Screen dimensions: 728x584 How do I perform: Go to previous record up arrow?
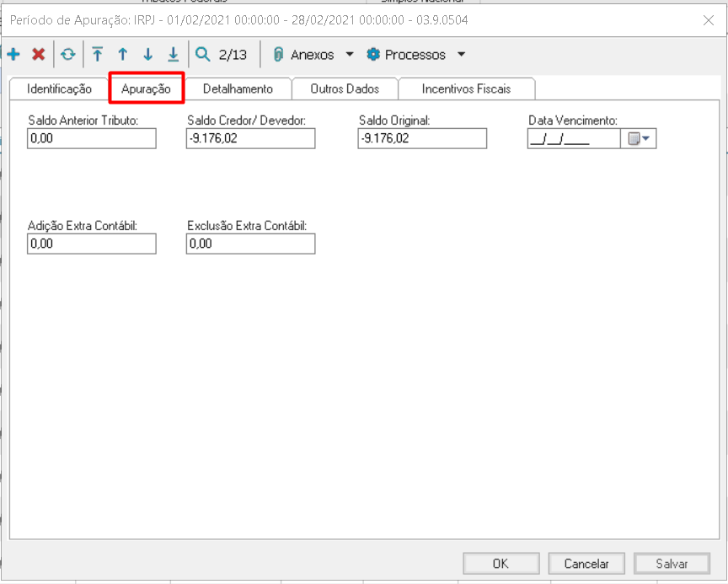[x=122, y=54]
